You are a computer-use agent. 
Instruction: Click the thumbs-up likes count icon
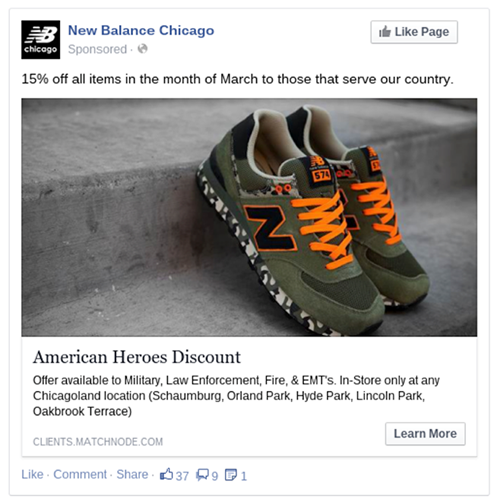tap(166, 474)
